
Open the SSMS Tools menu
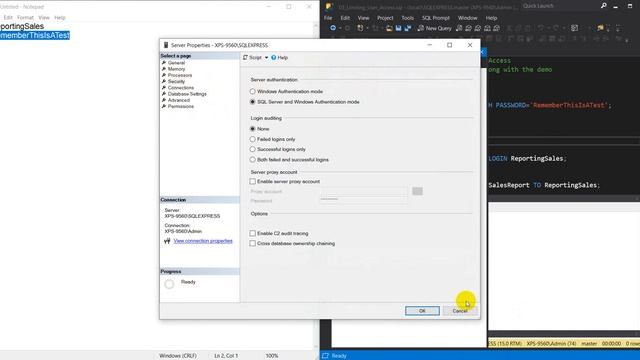tap(407, 18)
